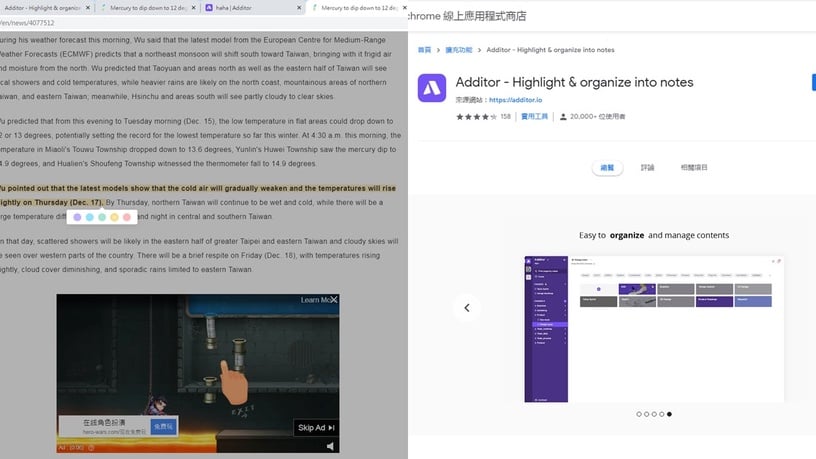816x459 pixels.
Task: Click the users count icon next to 20,000+
Action: tap(563, 117)
